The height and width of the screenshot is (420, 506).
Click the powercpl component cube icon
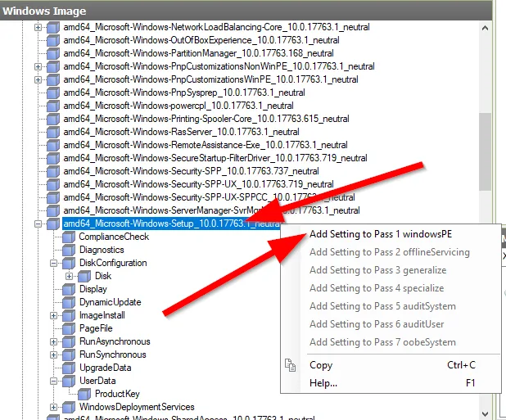[53, 106]
